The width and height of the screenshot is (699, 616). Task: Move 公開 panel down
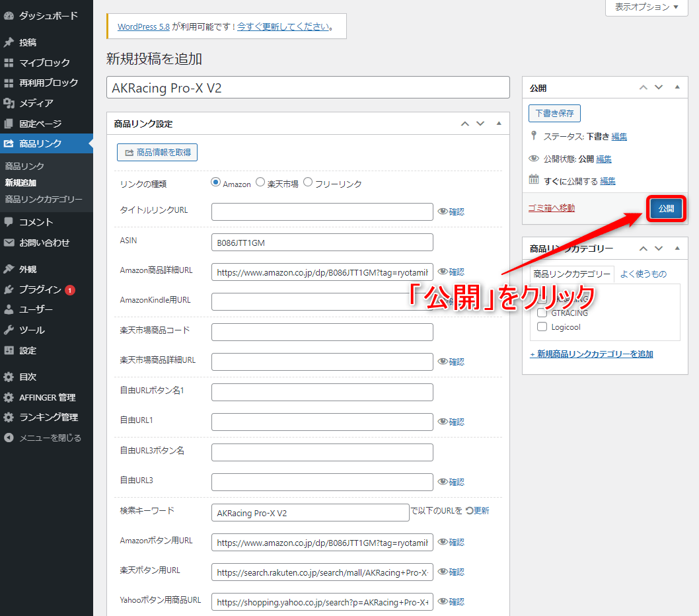[659, 87]
